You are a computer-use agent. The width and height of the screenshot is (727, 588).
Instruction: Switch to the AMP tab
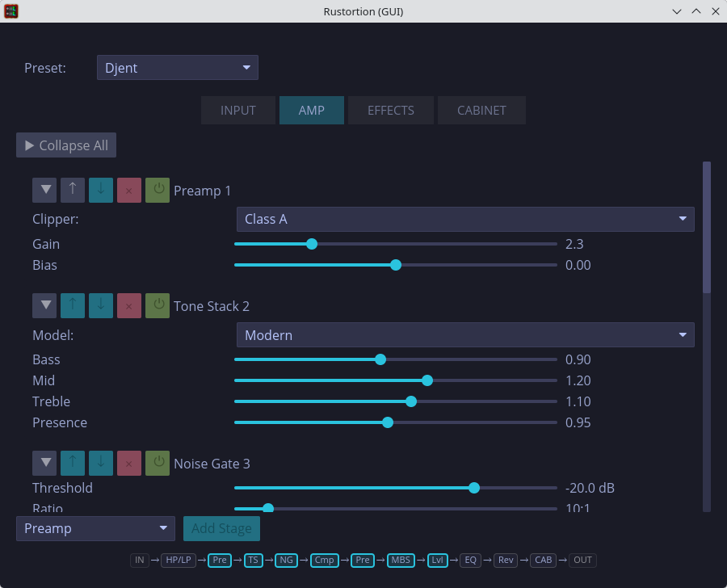point(312,111)
